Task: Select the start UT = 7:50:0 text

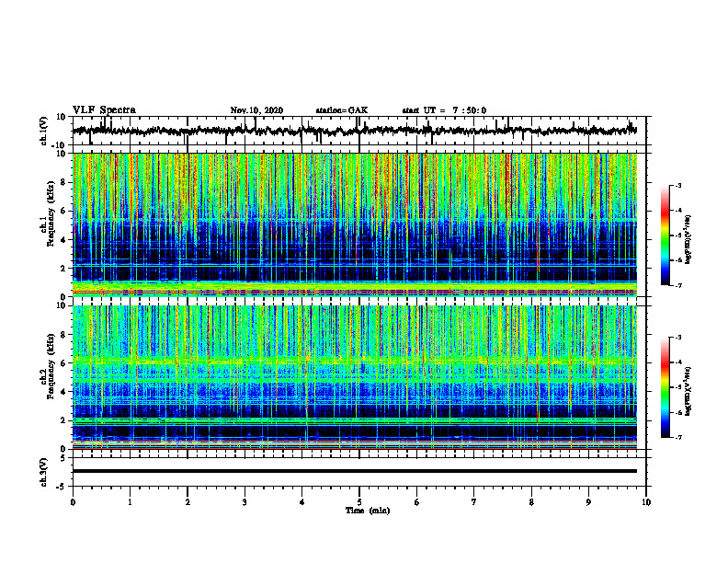Action: (x=444, y=110)
